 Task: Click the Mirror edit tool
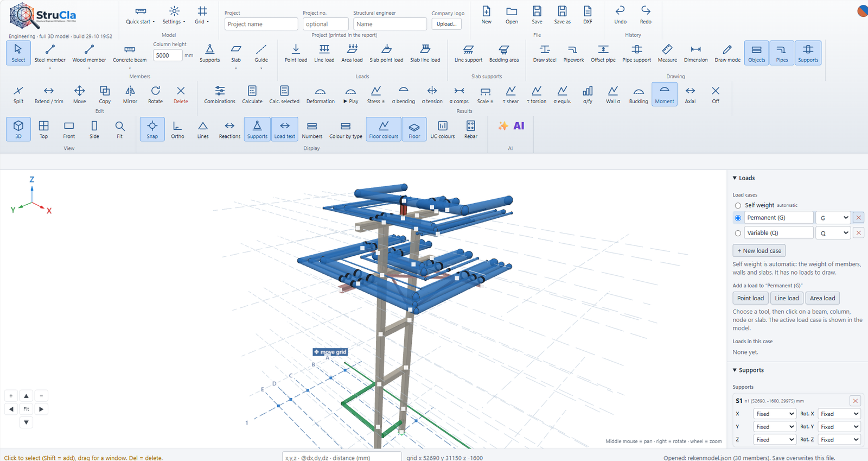tap(130, 94)
